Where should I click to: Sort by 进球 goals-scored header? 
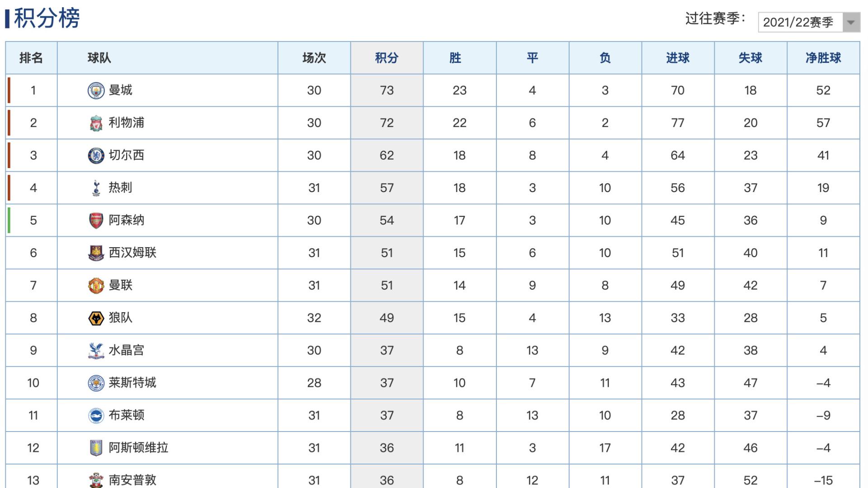[x=678, y=58]
